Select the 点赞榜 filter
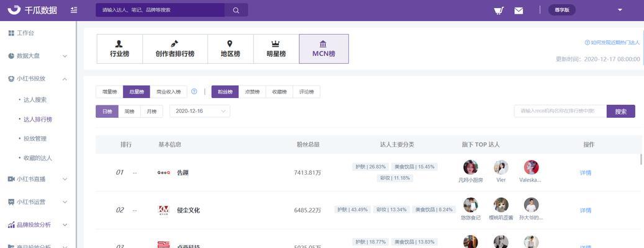Viewport: 644px width, 248px height. (x=252, y=92)
